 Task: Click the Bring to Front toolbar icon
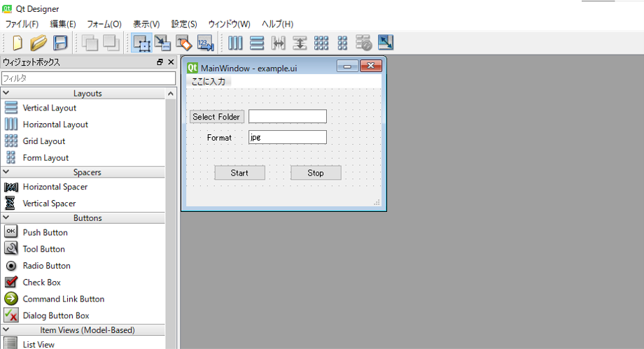pos(111,43)
